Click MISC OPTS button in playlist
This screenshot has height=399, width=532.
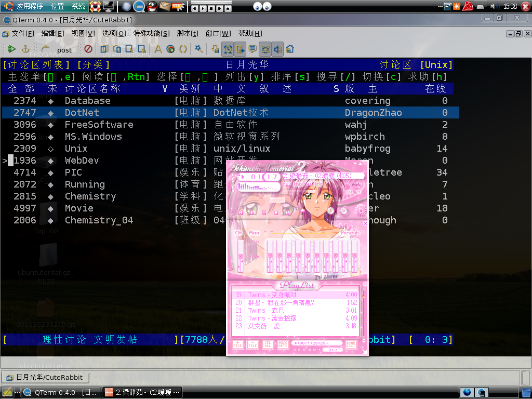pos(283,345)
